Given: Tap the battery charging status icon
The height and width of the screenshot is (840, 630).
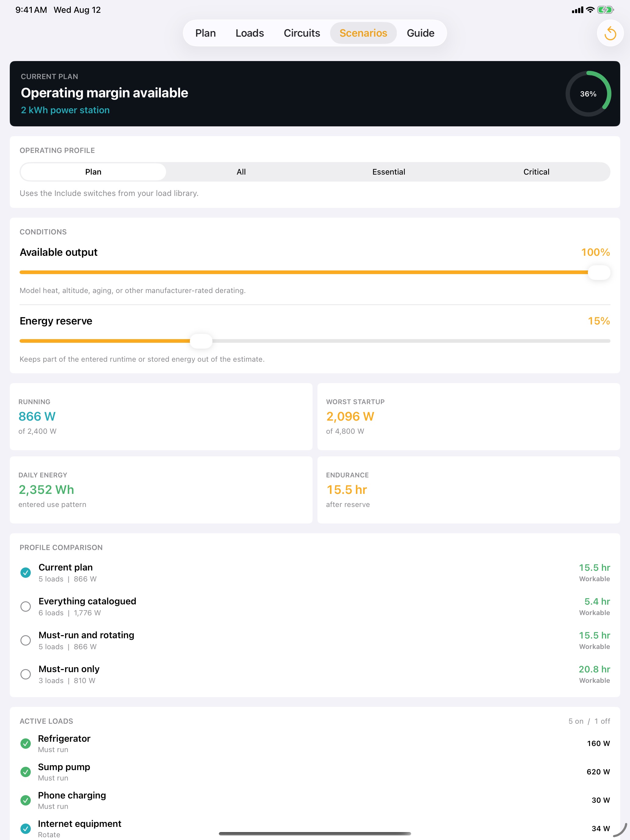Looking at the screenshot, I should tap(605, 10).
